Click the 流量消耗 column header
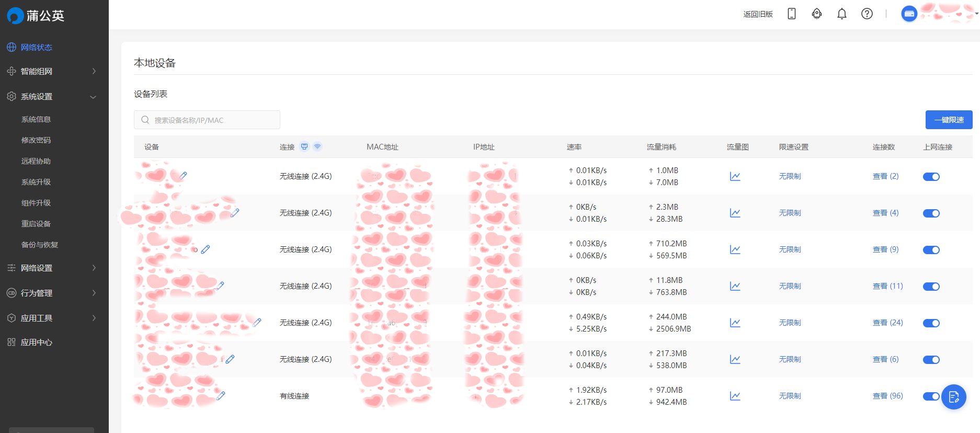Image resolution: width=980 pixels, height=433 pixels. point(662,147)
